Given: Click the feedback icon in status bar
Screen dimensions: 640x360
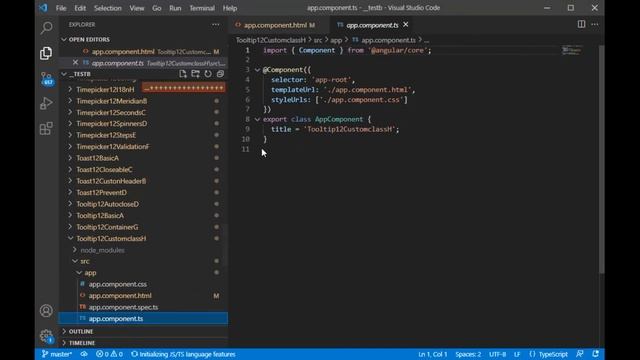Looking at the screenshot, I should click(580, 354).
